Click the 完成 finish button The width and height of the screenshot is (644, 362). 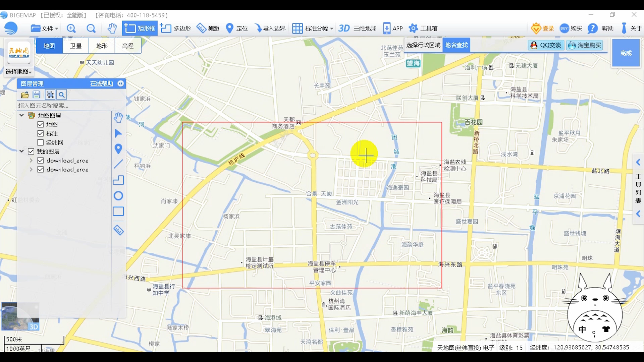pyautogui.click(x=627, y=53)
